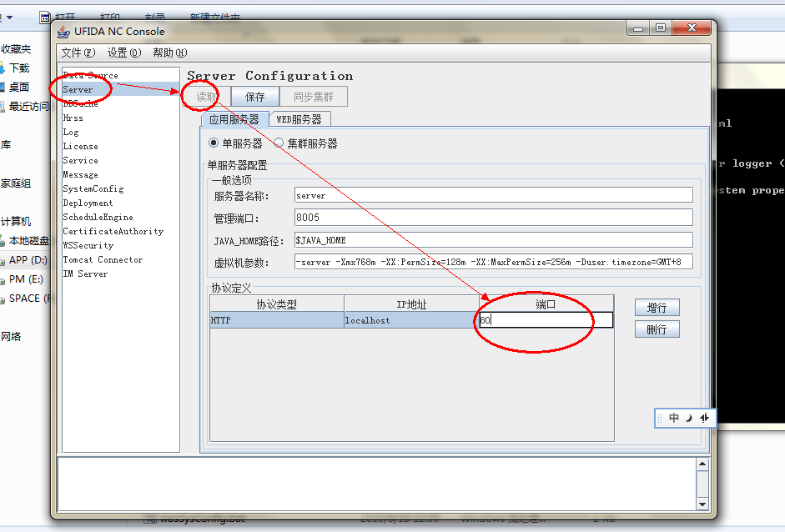The height and width of the screenshot is (532, 785).
Task: Click 收藏夹 in the Explorer sidebar
Action: [x=16, y=48]
